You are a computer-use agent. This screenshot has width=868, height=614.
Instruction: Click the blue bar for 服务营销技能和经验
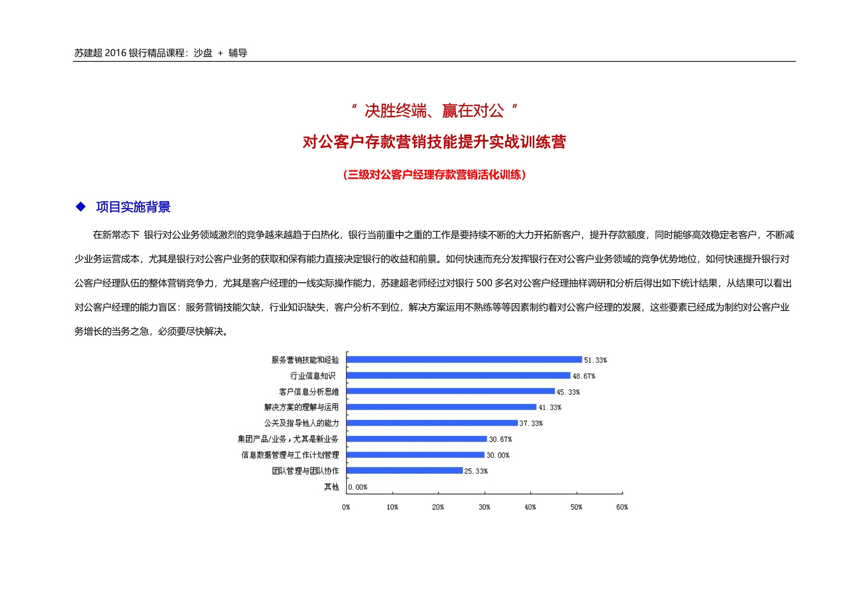pos(464,359)
